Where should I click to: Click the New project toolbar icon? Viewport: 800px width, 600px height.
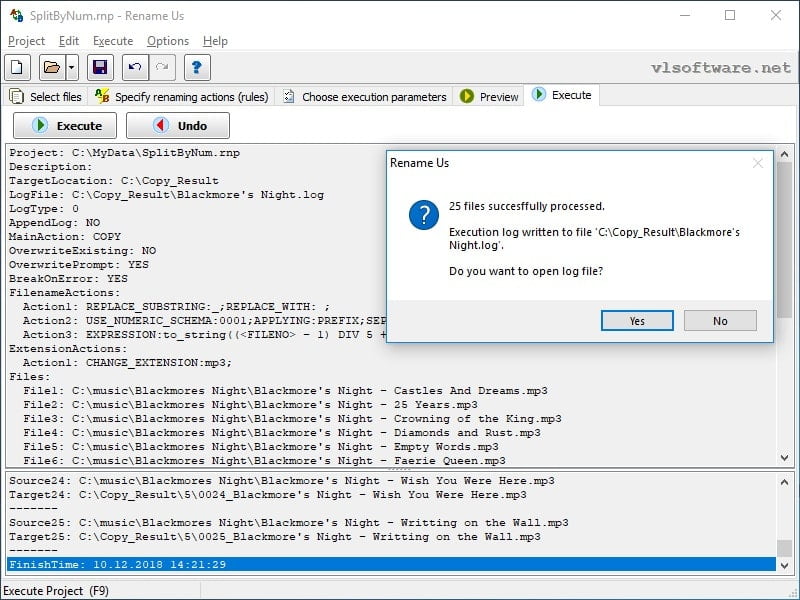coord(17,67)
